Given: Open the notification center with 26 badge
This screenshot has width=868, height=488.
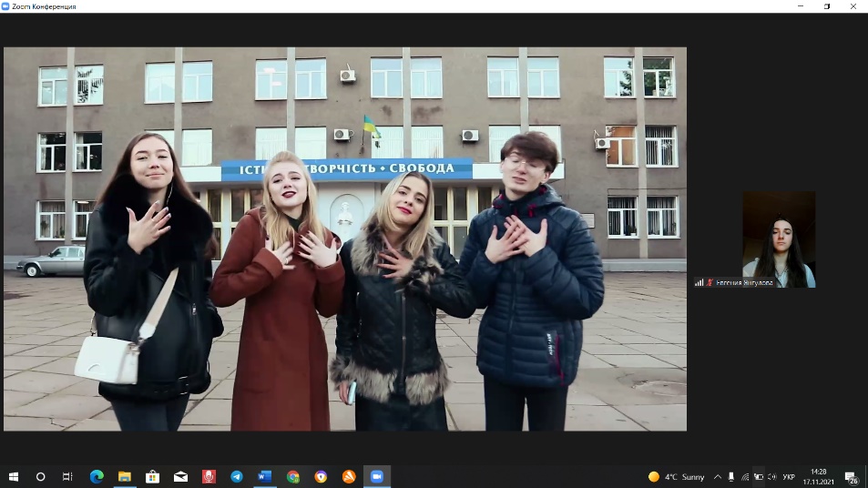Looking at the screenshot, I should click(x=852, y=477).
